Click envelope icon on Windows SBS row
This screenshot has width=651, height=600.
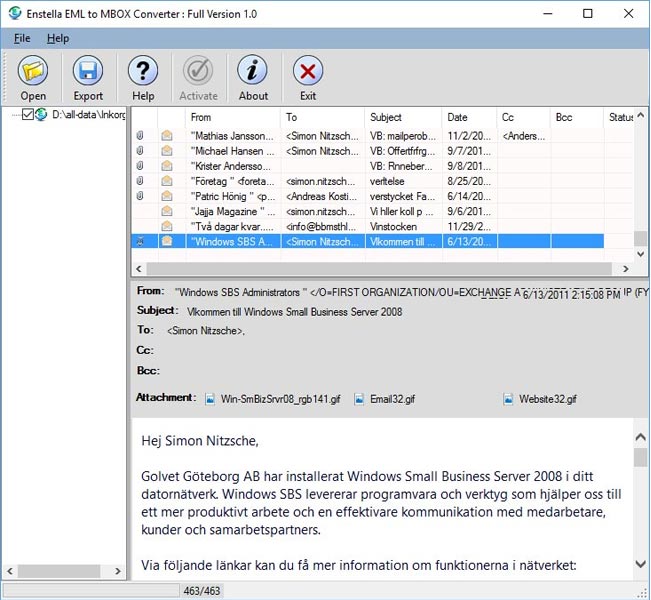tap(167, 241)
